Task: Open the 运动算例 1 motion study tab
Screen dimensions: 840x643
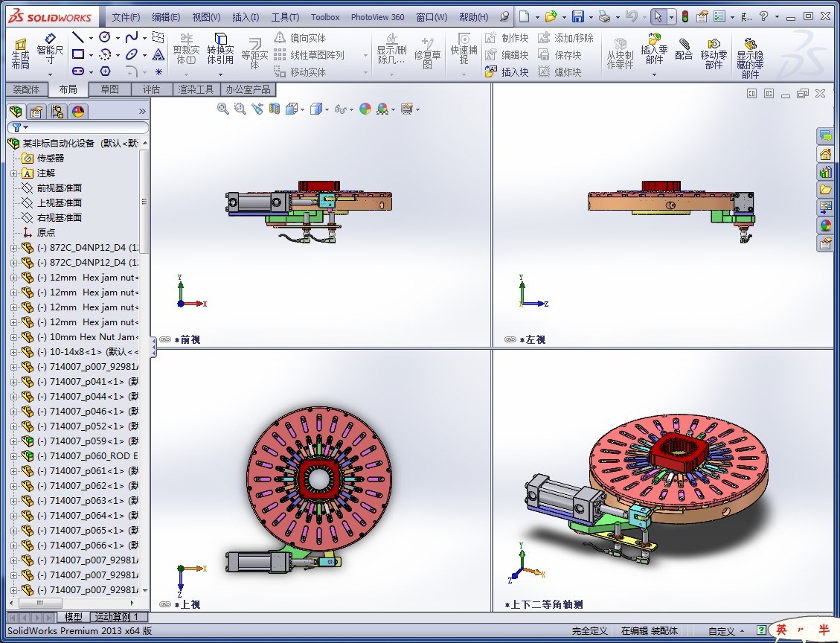Action: click(x=119, y=617)
